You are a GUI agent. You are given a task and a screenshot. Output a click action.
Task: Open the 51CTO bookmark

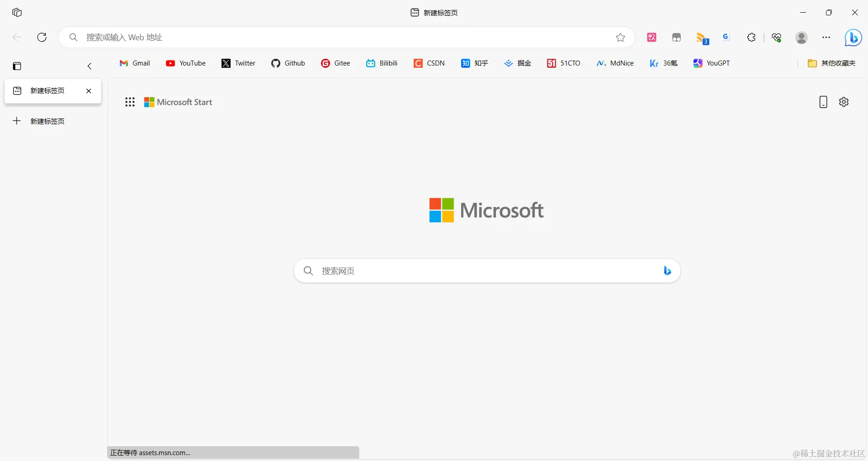[564, 63]
